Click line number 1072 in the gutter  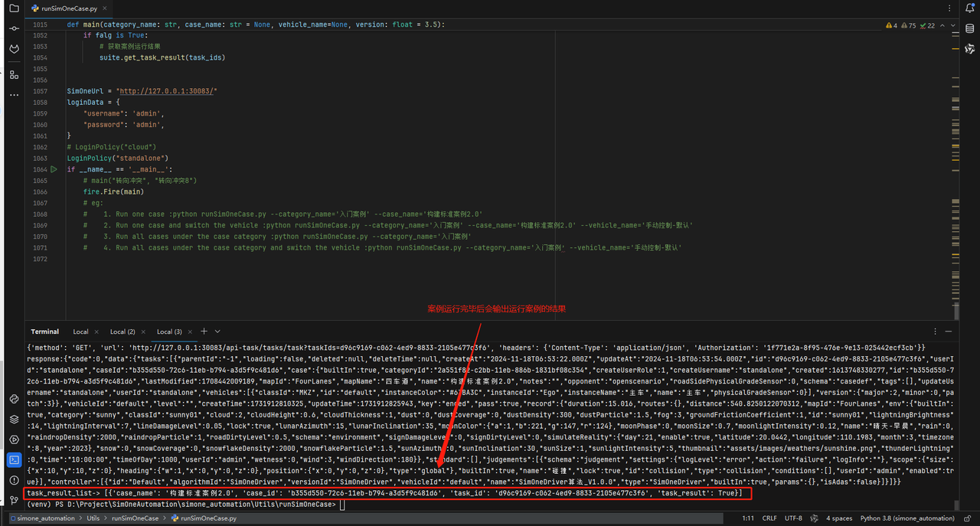click(x=40, y=259)
